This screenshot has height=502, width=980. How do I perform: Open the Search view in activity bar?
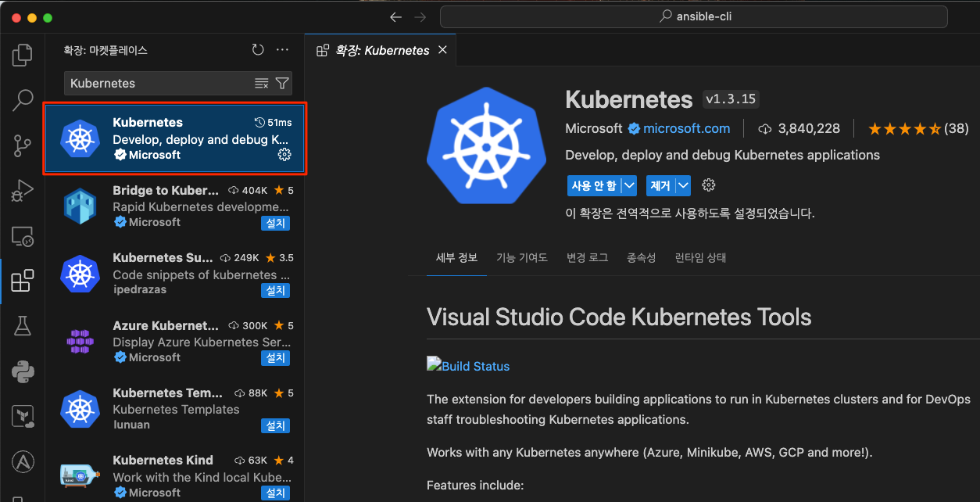[x=23, y=100]
